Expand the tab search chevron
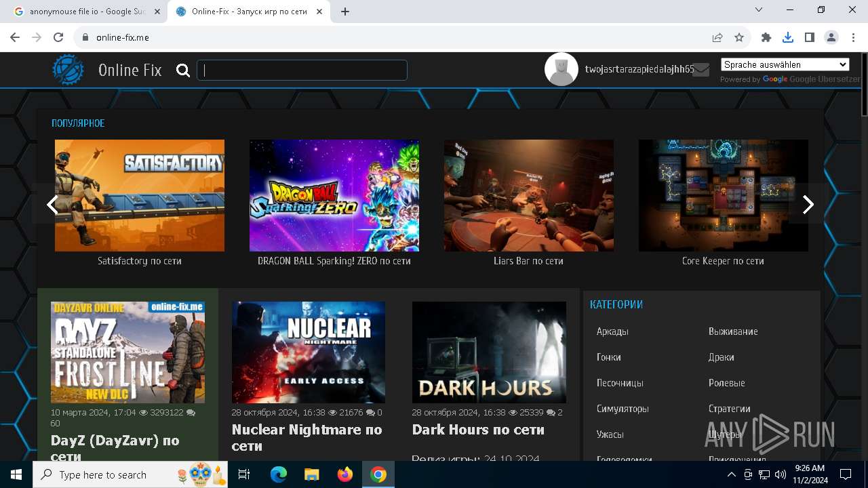Viewport: 868px width, 488px height. pyautogui.click(x=759, y=9)
